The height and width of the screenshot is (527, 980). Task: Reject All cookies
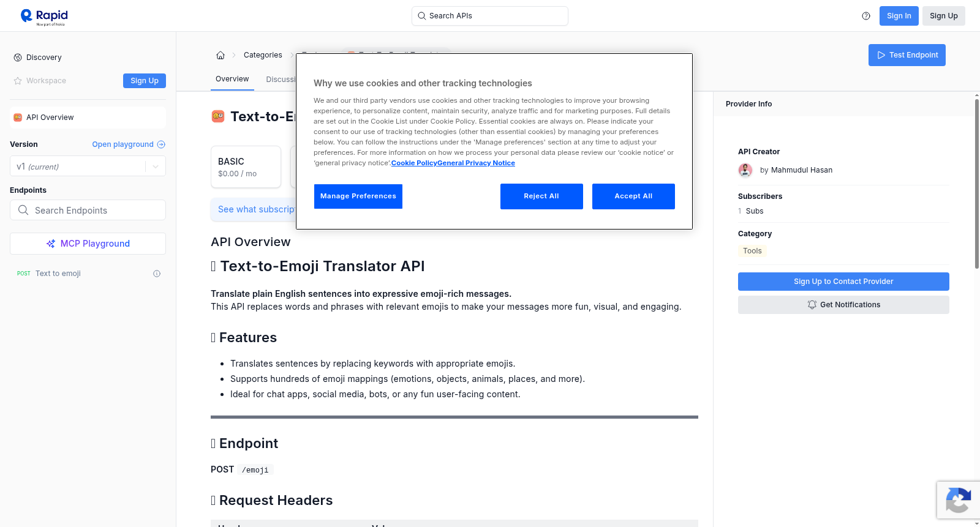[x=541, y=196]
